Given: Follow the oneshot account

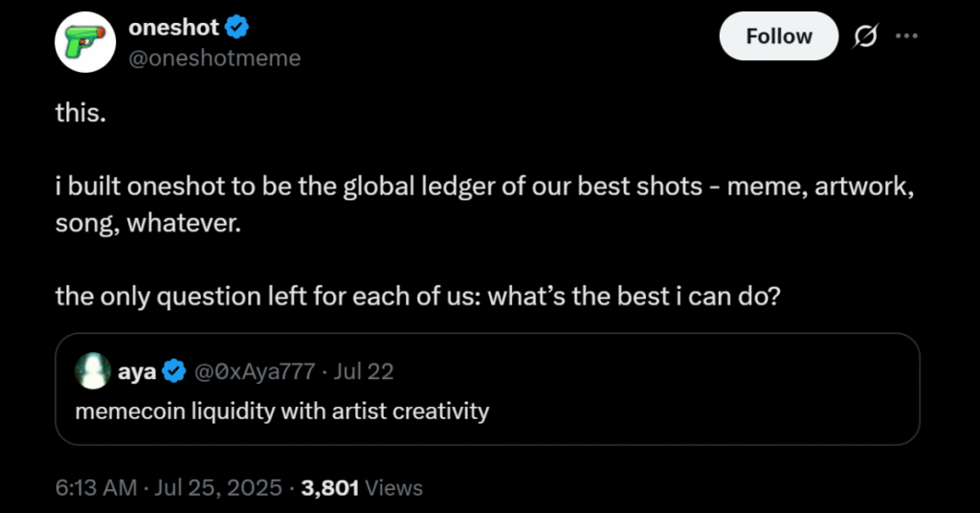Looking at the screenshot, I should pos(779,36).
